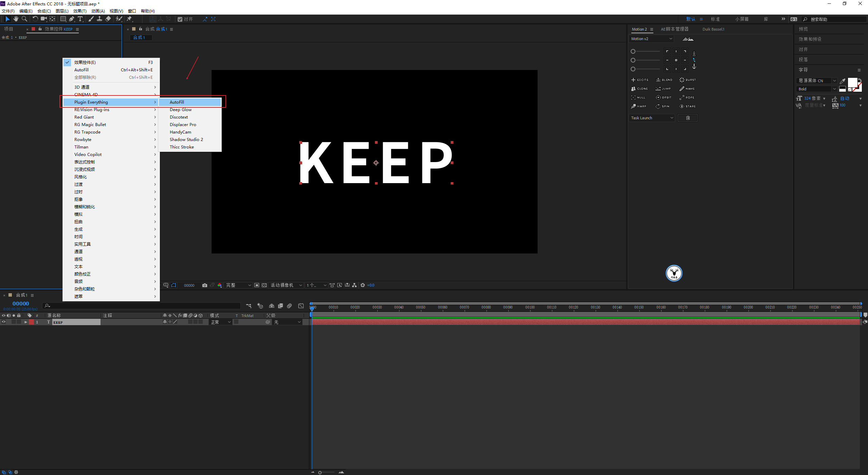Open the Task Launch dropdown
The height and width of the screenshot is (475, 868).
point(652,118)
